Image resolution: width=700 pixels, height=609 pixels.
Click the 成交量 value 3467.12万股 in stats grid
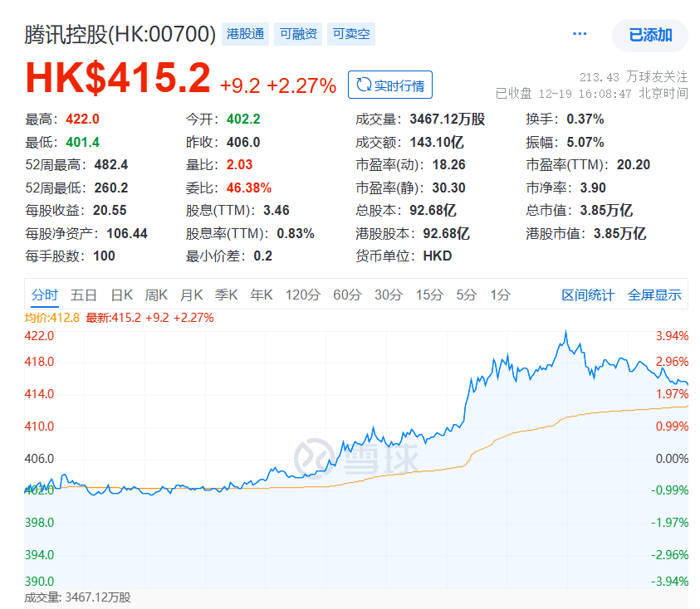click(x=448, y=119)
